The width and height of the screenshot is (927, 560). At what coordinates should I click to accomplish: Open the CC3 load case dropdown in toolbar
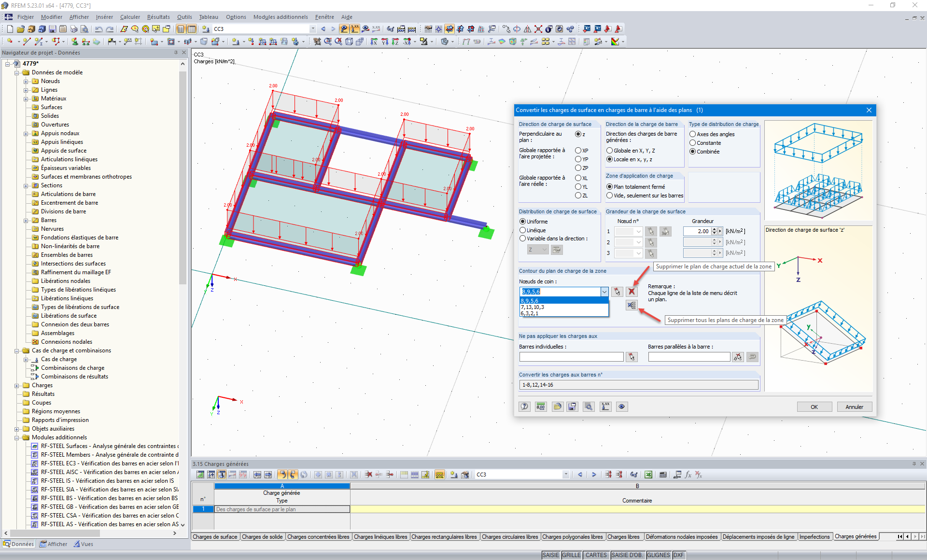313,29
